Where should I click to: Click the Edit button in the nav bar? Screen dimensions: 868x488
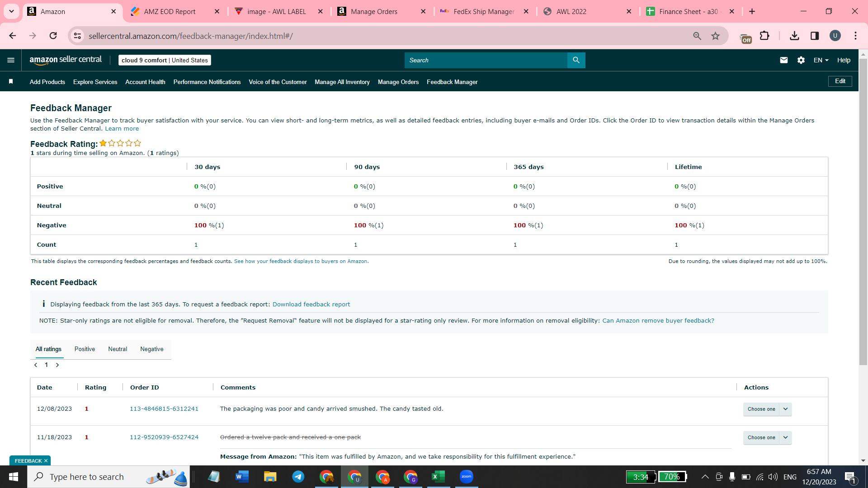840,81
